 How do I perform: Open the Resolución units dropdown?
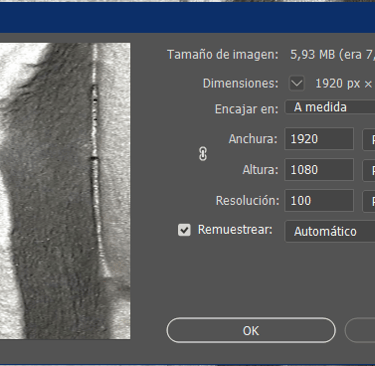[x=369, y=201]
